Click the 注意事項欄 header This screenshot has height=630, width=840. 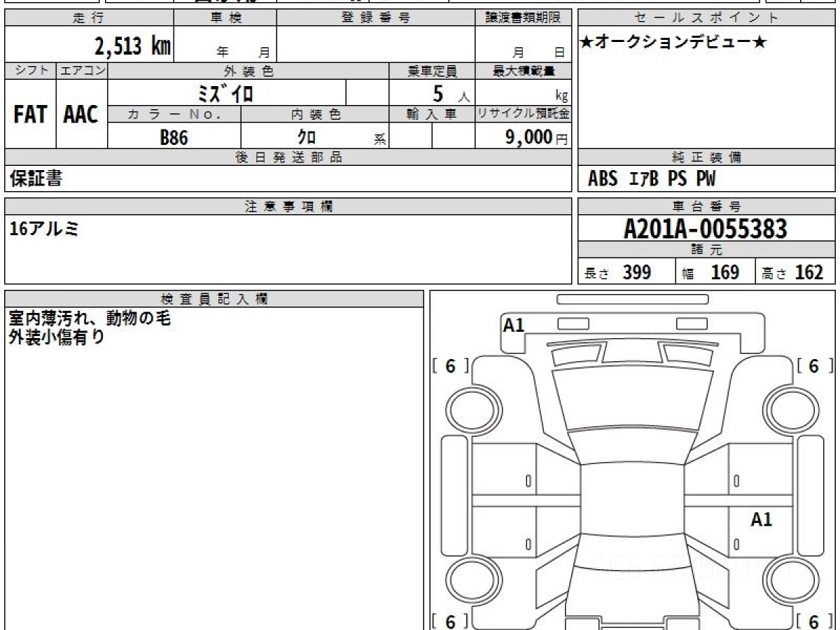pyautogui.click(x=288, y=206)
